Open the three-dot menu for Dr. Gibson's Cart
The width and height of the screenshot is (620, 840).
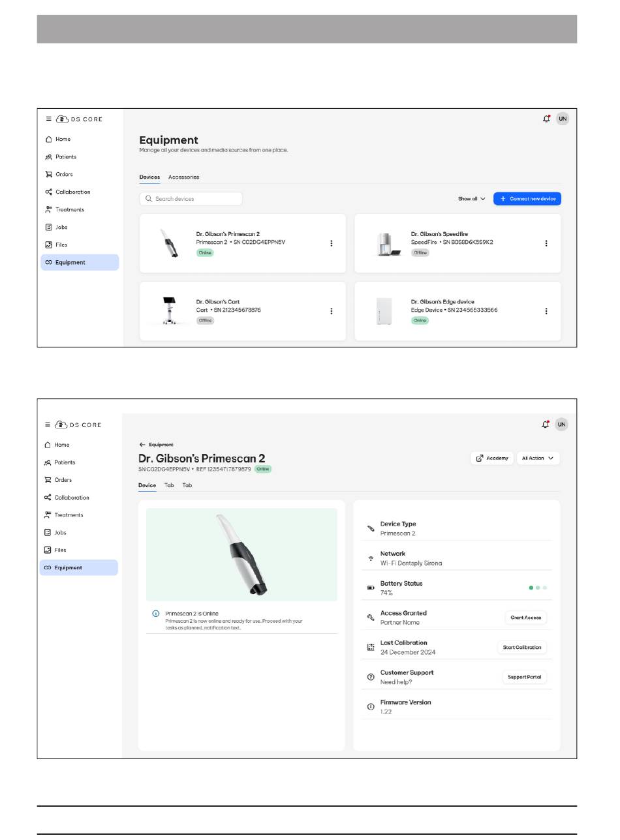tap(332, 311)
